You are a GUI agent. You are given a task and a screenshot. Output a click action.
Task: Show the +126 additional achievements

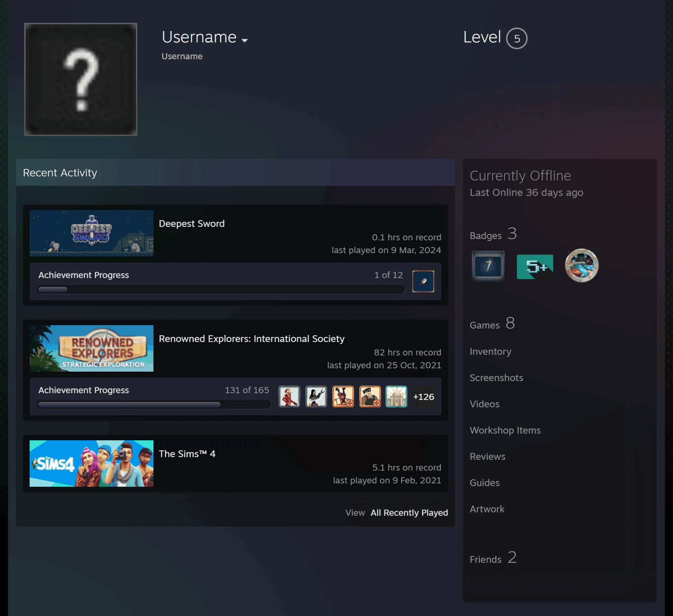(423, 397)
